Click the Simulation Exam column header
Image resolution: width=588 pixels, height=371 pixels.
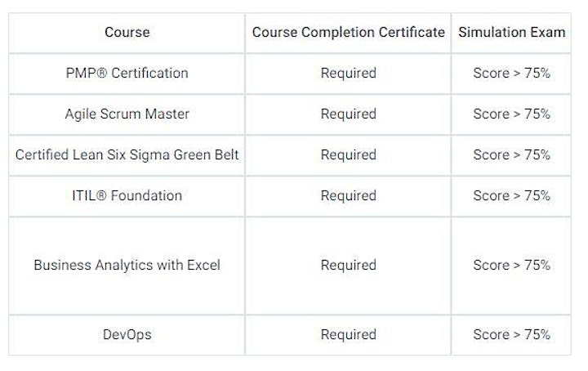[511, 32]
